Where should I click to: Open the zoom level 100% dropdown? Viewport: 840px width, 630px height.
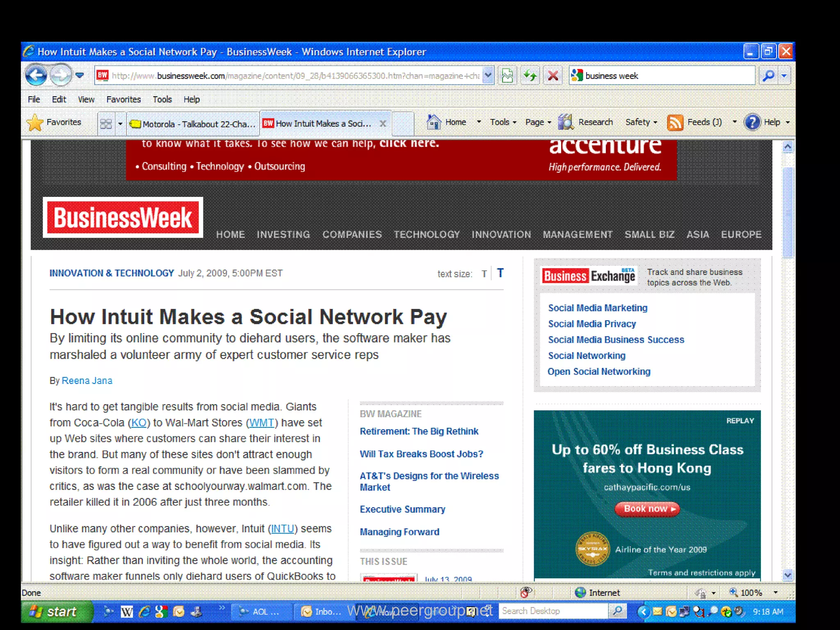coord(775,593)
